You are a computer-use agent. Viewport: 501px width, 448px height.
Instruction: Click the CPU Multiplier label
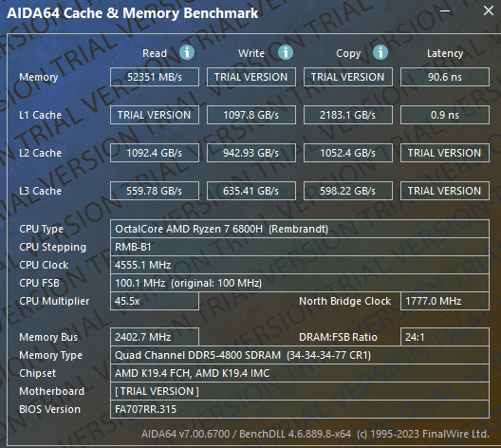pyautogui.click(x=54, y=301)
